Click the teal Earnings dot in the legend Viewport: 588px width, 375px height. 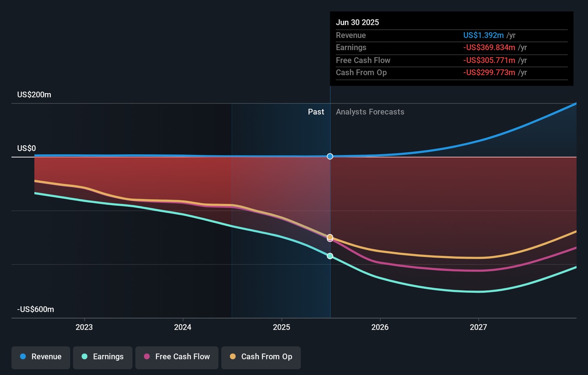[x=85, y=357]
